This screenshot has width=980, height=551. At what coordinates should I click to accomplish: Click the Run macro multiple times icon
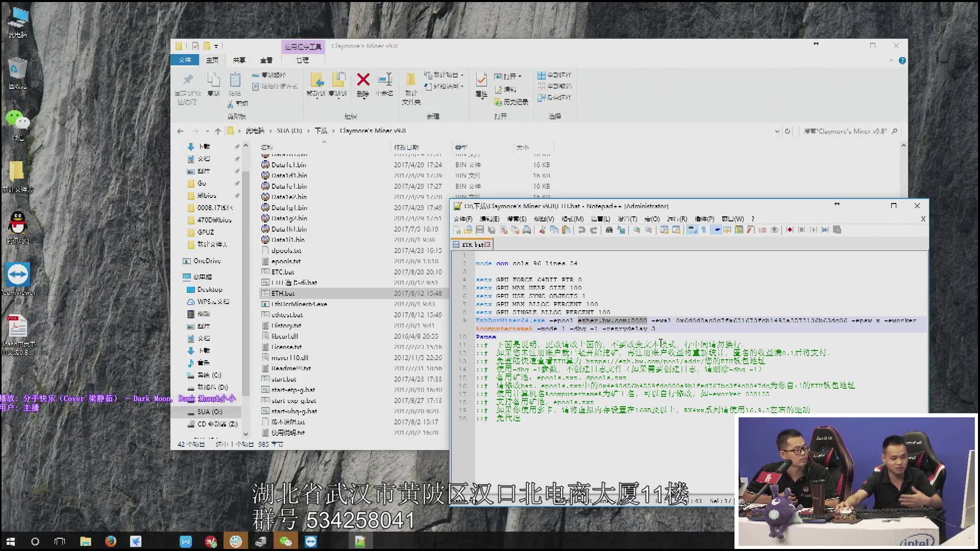825,230
